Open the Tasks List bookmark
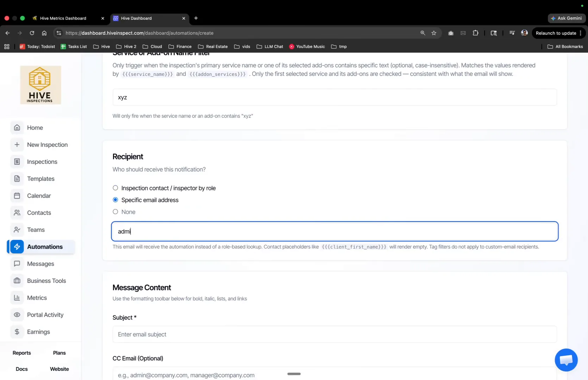 pyautogui.click(x=74, y=46)
